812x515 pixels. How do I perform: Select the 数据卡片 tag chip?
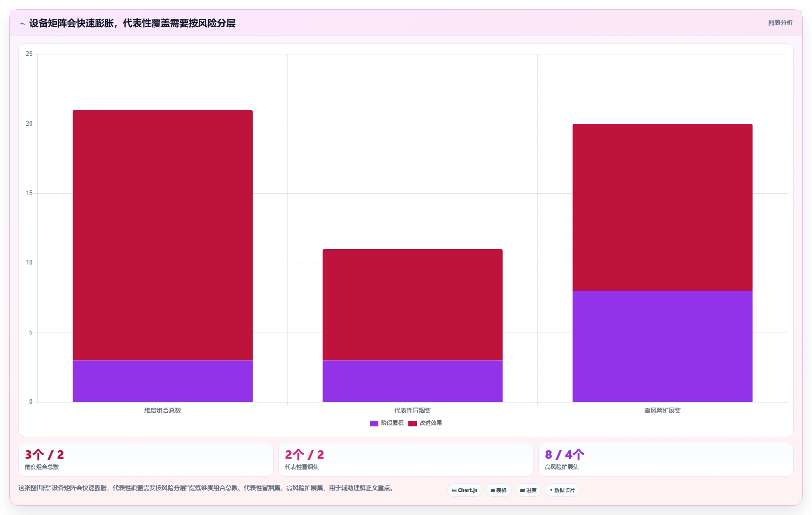(562, 490)
